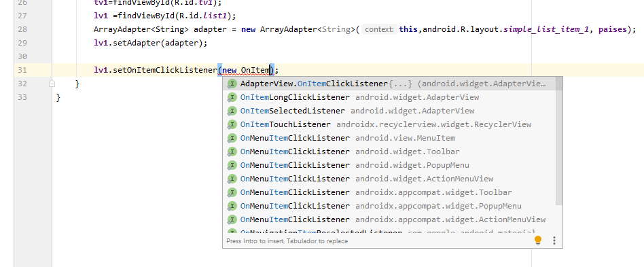Select OnMenuItemClickListener from android.widget.Toolbar

(x=389, y=152)
